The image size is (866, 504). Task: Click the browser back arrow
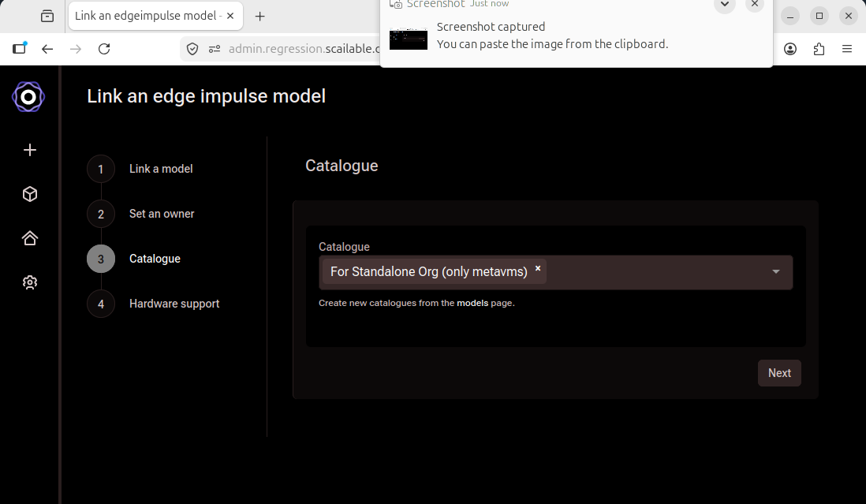(47, 49)
